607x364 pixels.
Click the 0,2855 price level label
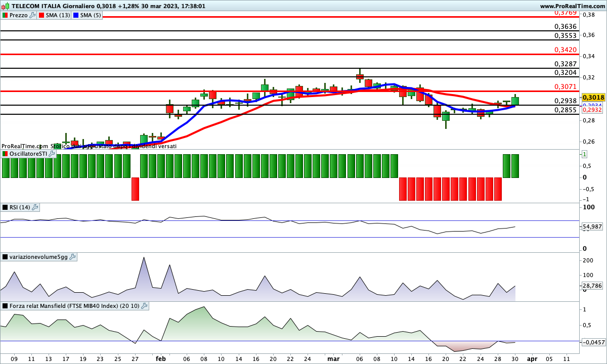click(566, 110)
